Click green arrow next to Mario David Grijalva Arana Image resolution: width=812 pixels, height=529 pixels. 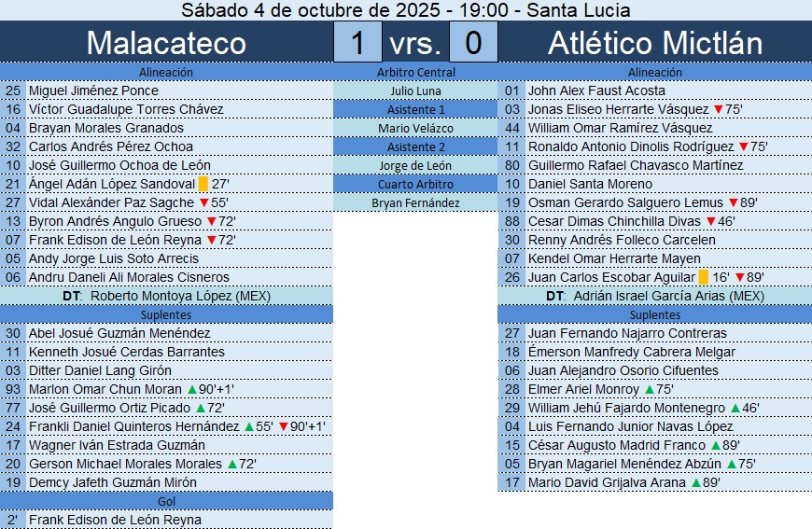(x=695, y=482)
